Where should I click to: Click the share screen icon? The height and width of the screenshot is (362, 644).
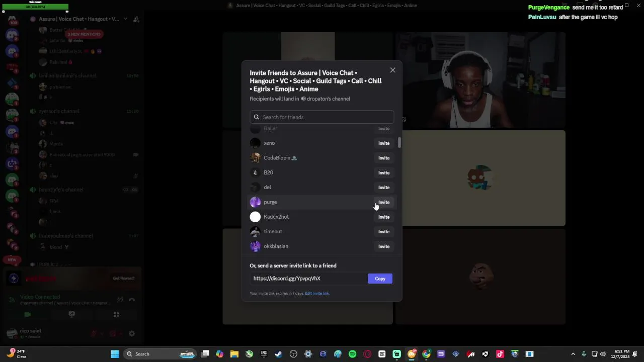tap(71, 315)
